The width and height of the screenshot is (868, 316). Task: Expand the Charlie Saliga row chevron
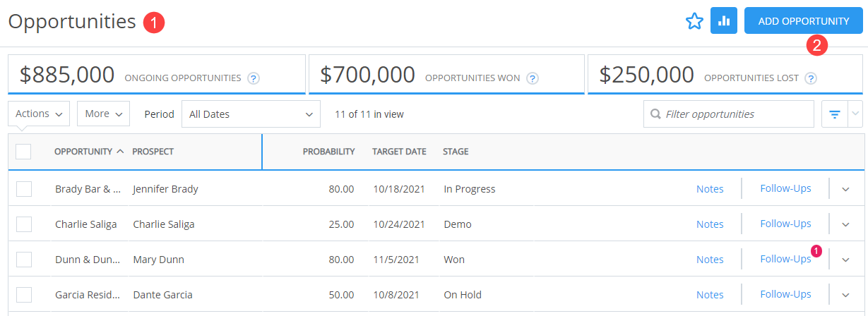[x=846, y=224]
